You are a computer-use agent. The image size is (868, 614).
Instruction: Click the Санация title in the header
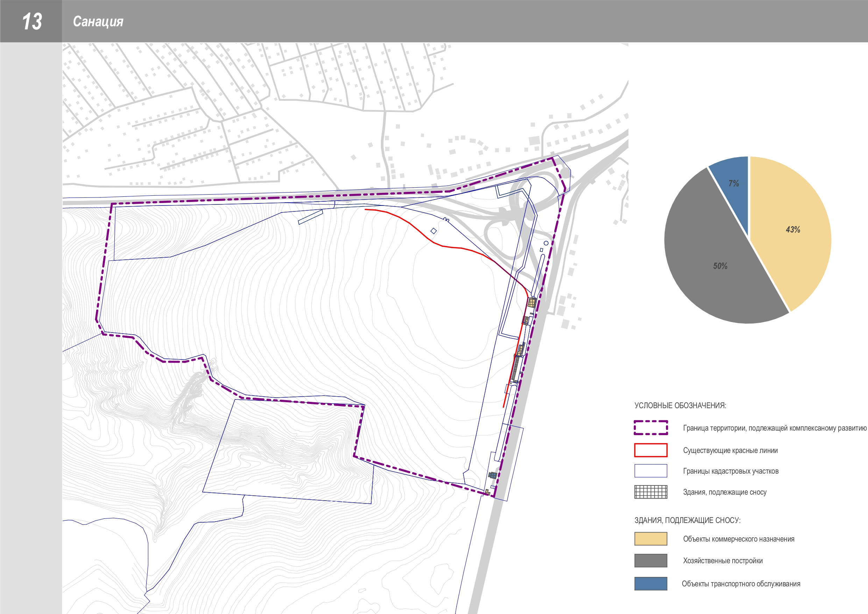click(x=98, y=22)
